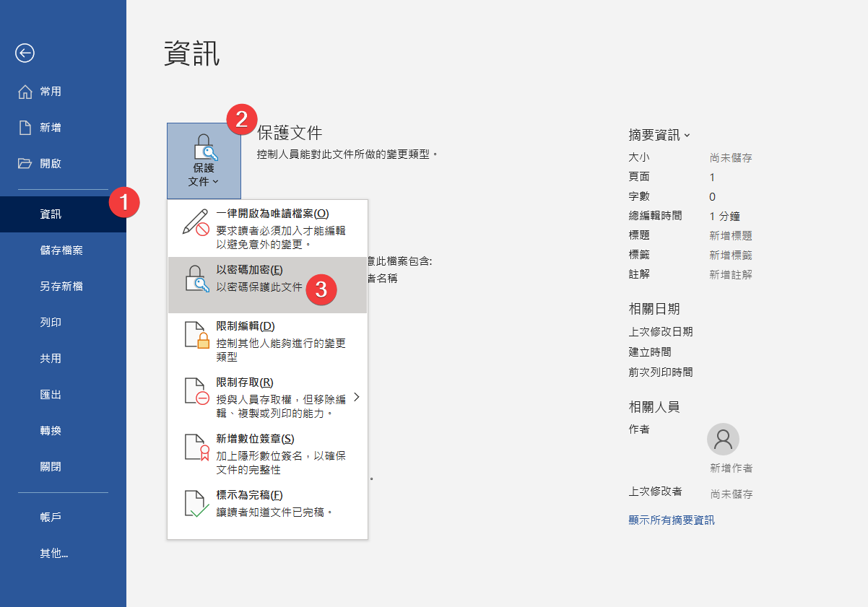Click the 開啟 folder icon

pos(25,164)
